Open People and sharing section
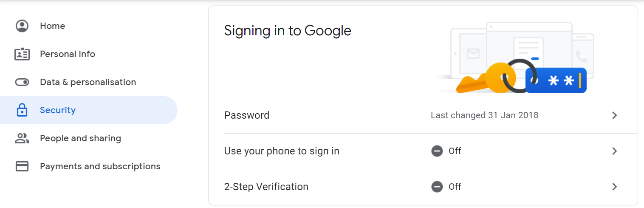 click(80, 138)
